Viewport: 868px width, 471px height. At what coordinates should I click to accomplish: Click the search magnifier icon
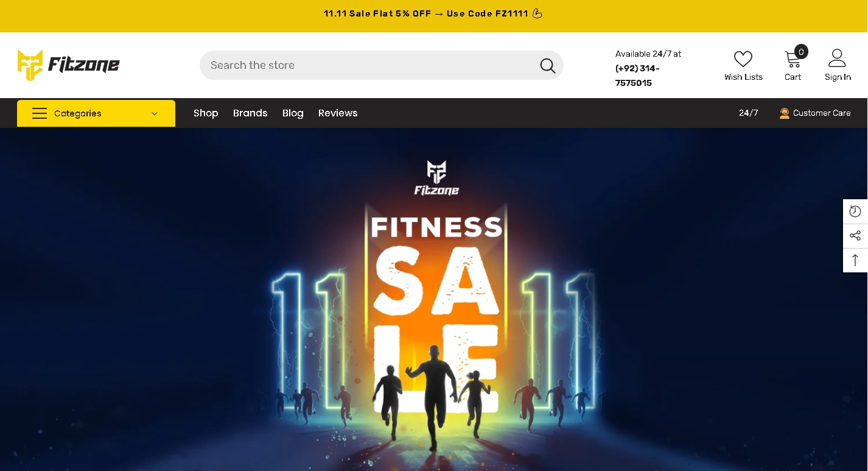pos(548,66)
